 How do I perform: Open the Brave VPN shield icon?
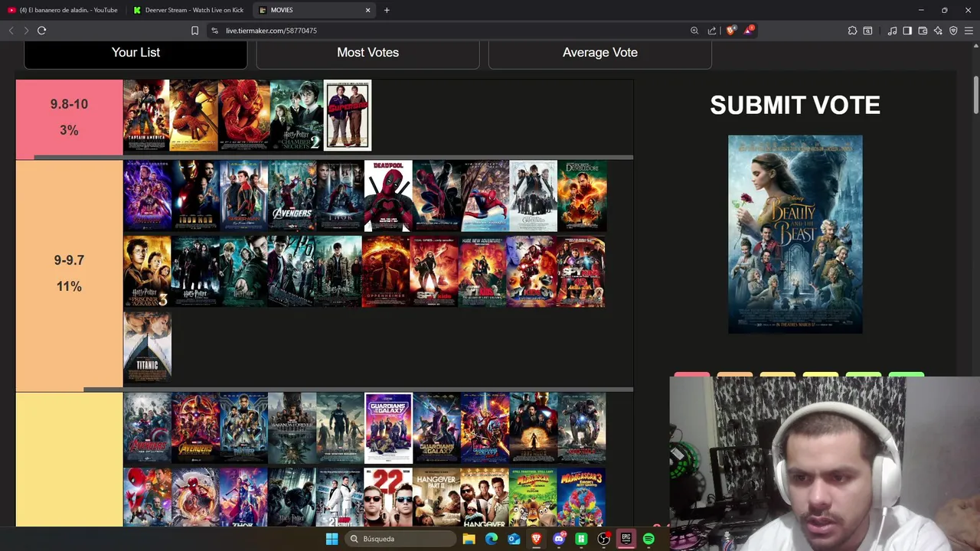coord(953,31)
